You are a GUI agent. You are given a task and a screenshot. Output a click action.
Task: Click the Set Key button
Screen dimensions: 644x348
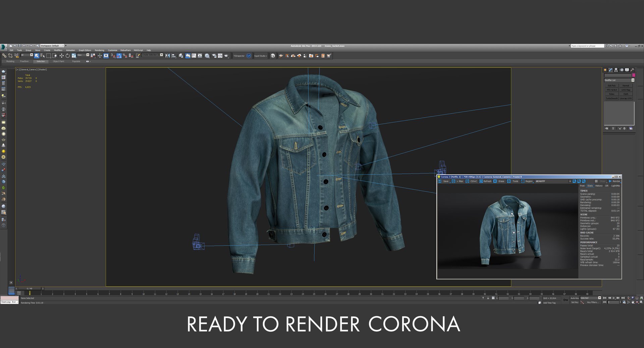575,302
